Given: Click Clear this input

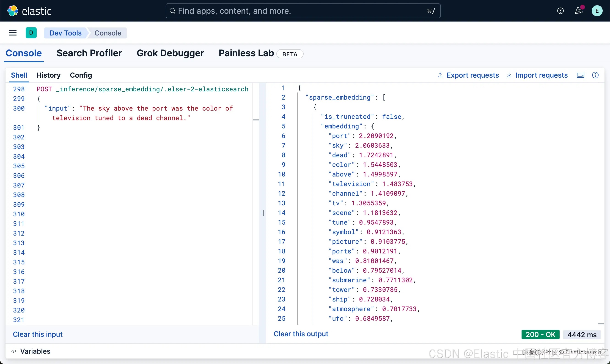Looking at the screenshot, I should click(38, 334).
